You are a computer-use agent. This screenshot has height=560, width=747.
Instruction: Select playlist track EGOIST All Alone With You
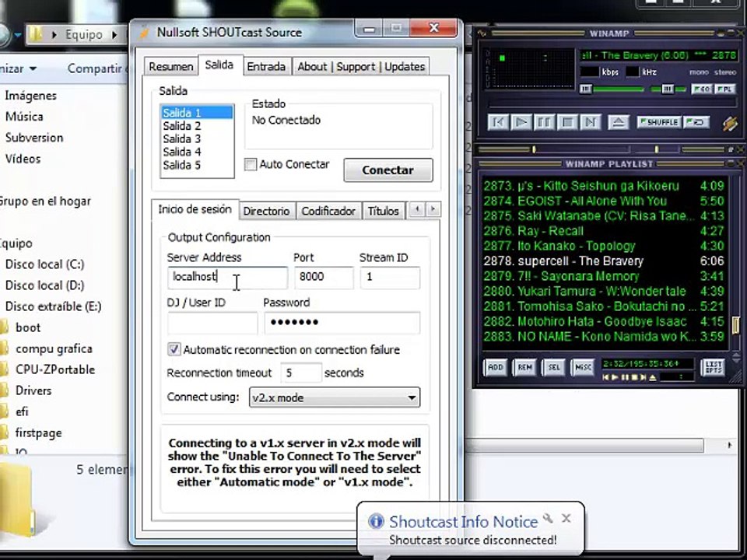(604, 201)
